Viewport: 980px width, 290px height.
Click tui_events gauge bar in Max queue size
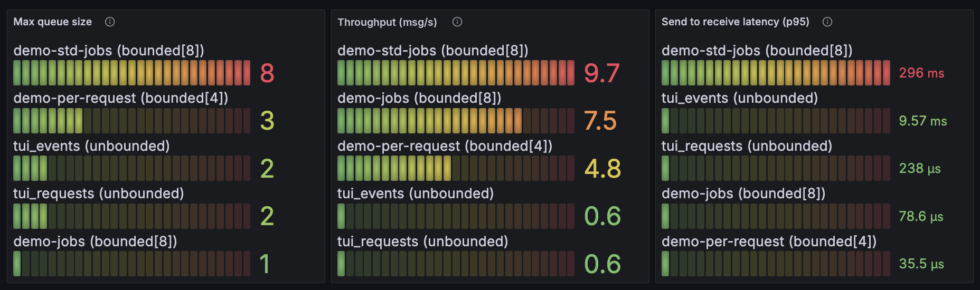click(x=131, y=168)
